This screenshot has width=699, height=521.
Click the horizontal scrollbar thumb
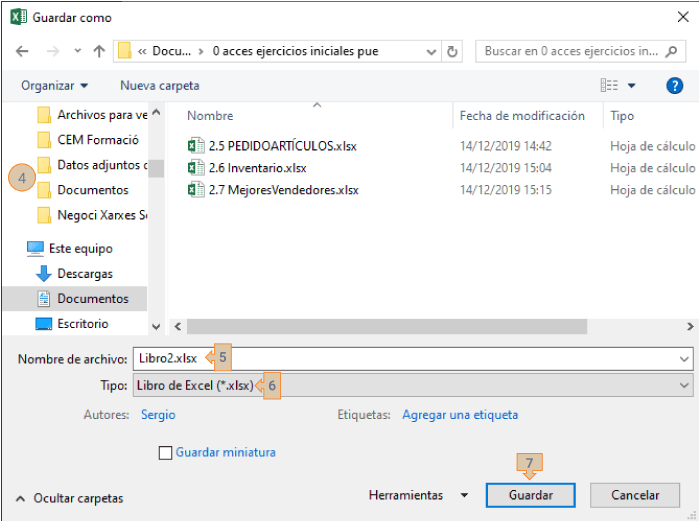click(387, 327)
